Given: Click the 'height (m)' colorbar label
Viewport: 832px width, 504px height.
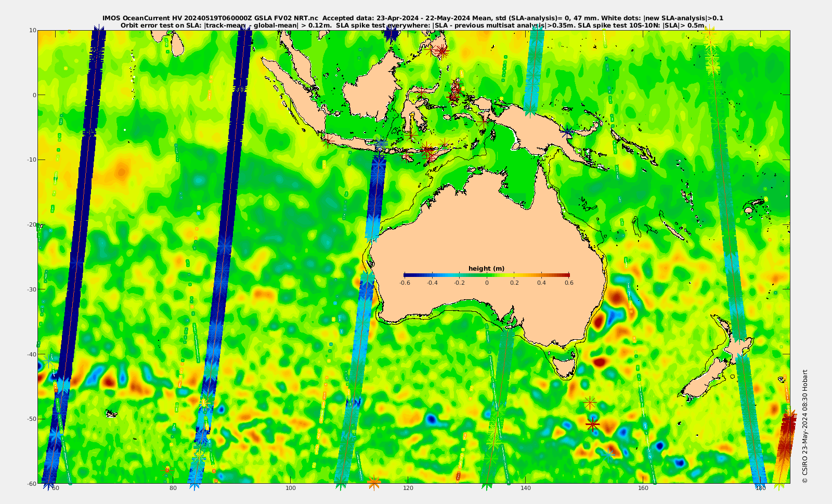Looking at the screenshot, I should click(x=486, y=269).
